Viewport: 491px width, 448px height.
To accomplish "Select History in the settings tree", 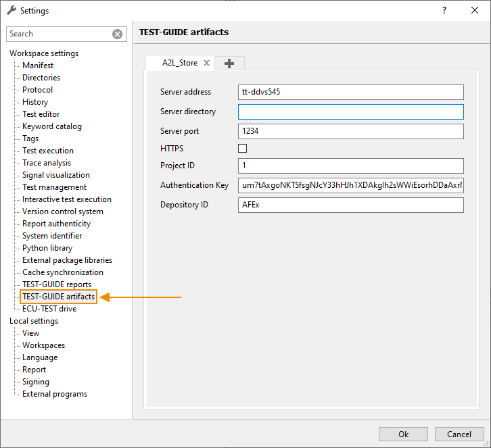I will pyautogui.click(x=35, y=102).
